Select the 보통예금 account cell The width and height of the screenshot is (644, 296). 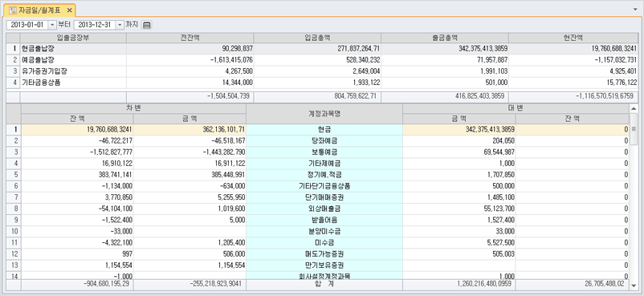tap(324, 152)
